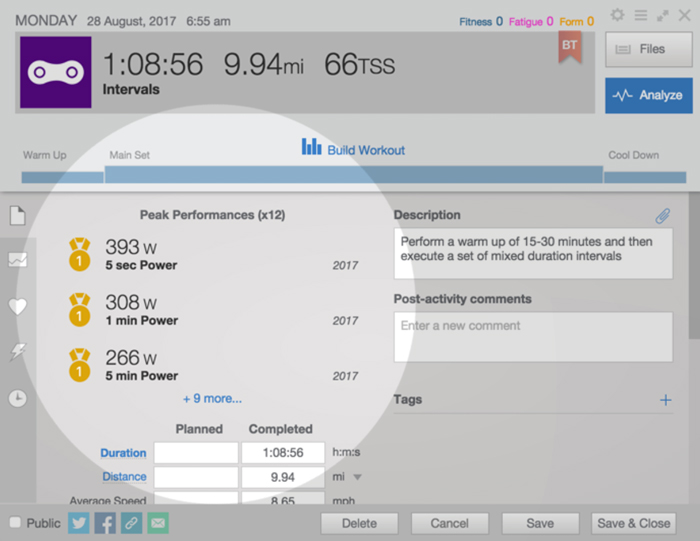Open the hamburger menu icon
Screen dimensions: 700x541
point(641,16)
